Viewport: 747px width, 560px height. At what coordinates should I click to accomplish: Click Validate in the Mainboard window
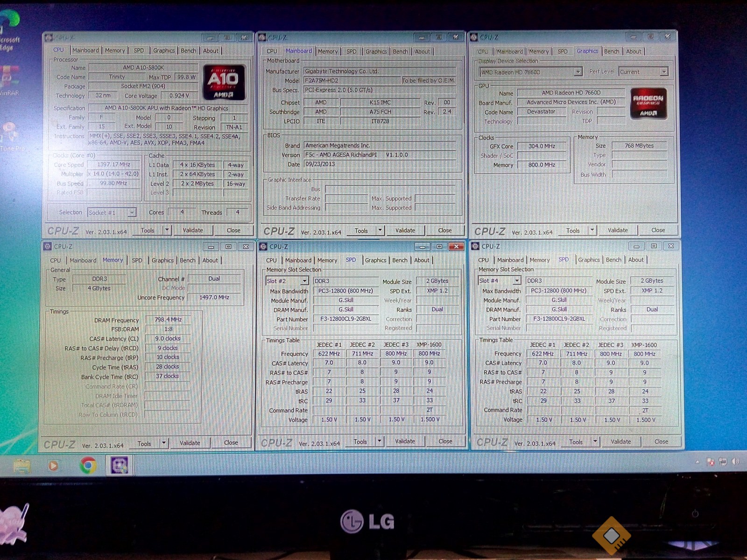[x=405, y=230]
